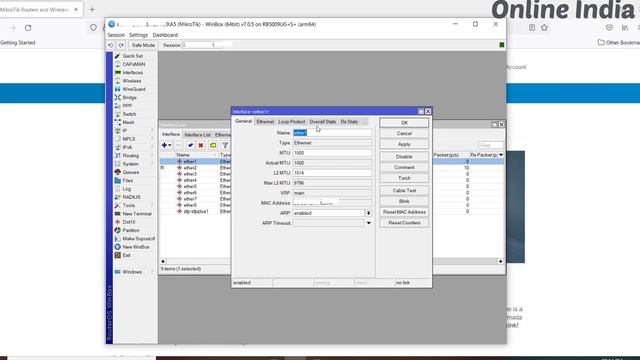Image resolution: width=640 pixels, height=360 pixels.
Task: Switch to the Rx Stats tab
Action: [x=349, y=122]
